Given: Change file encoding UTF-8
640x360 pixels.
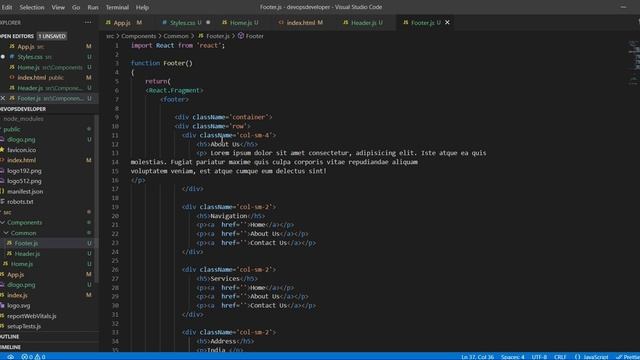Looking at the screenshot, I should coord(539,357).
